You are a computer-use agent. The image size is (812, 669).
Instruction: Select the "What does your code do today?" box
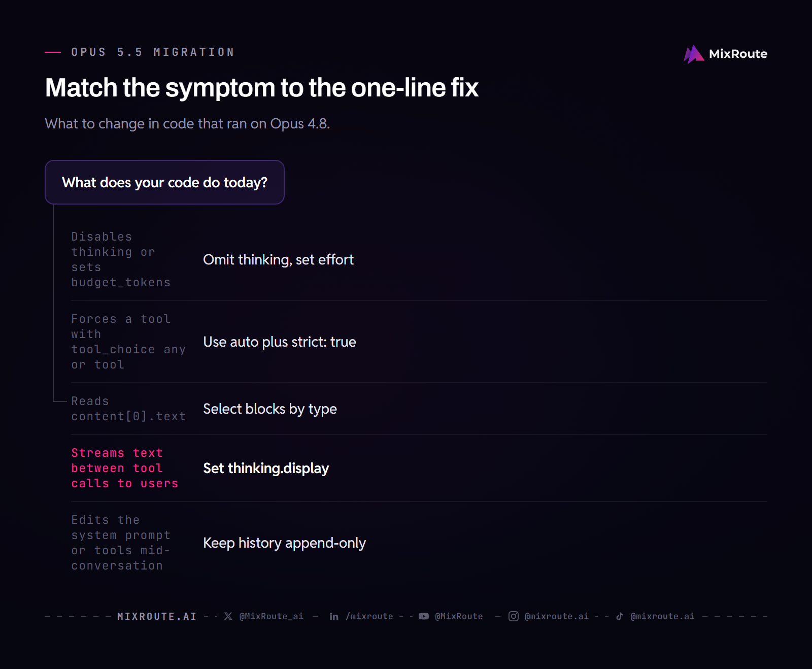click(164, 182)
